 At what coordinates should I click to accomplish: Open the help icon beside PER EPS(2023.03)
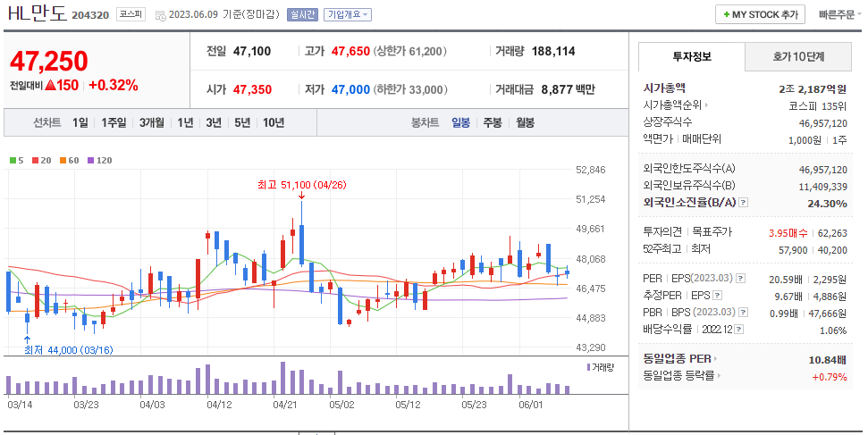coord(741,279)
